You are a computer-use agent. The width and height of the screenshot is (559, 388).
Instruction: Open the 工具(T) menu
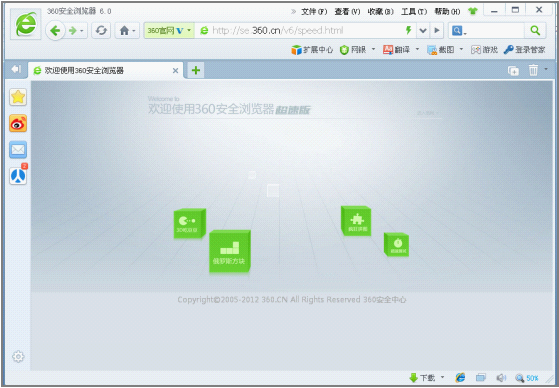414,12
